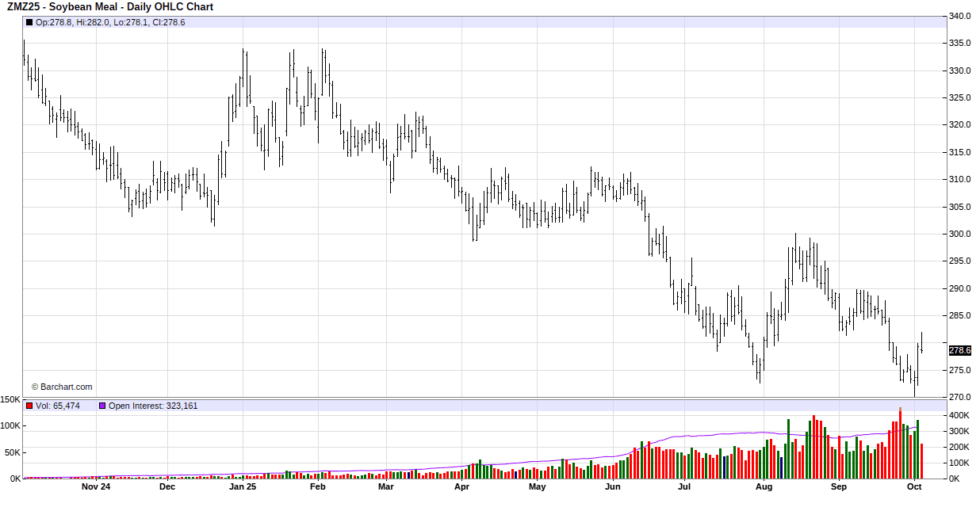
Task: Click the ZMZ25 Soybean Meal chart title
Action: pyautogui.click(x=110, y=7)
